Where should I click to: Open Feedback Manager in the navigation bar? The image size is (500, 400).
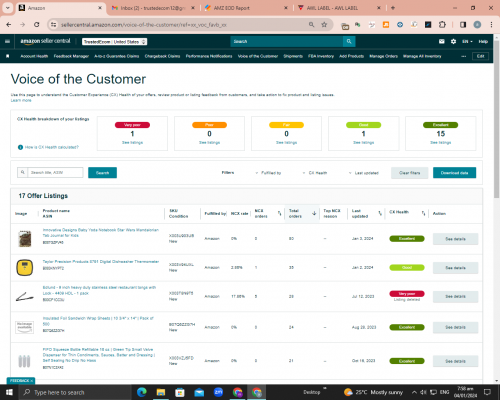click(x=71, y=56)
